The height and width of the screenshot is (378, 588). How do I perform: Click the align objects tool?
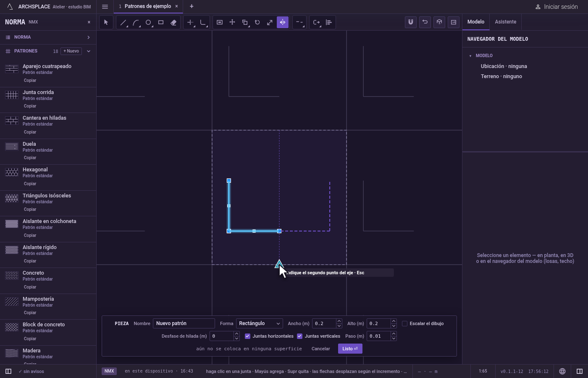pos(329,22)
